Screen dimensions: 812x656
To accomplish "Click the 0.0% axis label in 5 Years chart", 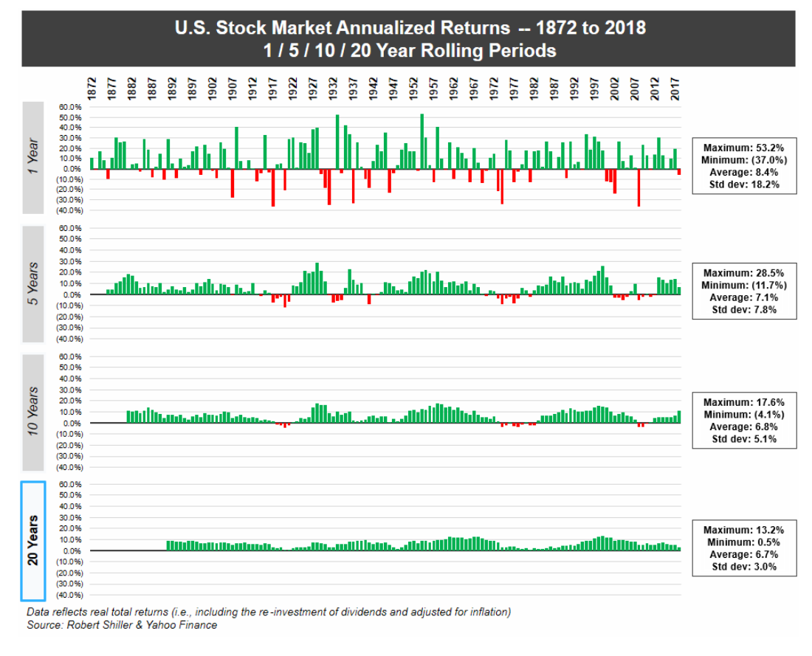I will tap(71, 295).
